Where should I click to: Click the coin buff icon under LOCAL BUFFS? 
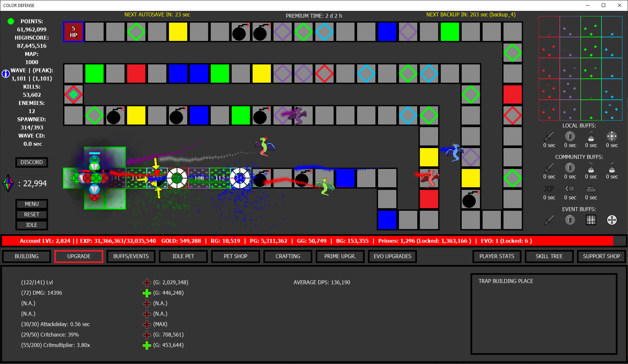570,136
